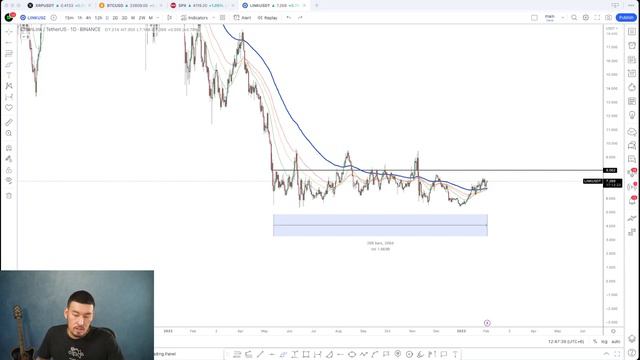Open the Fibonacci and Gann tools
This screenshot has width=640, height=360.
pyautogui.click(x=9, y=54)
